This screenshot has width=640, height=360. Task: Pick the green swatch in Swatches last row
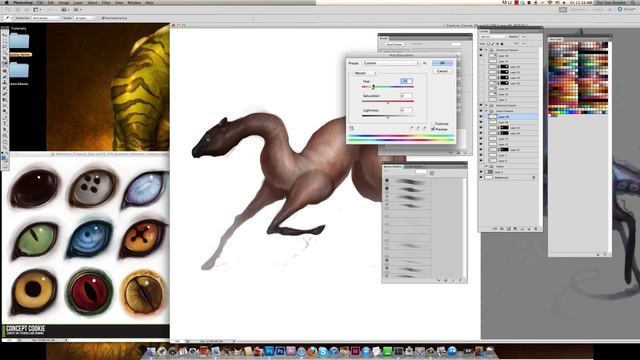pyautogui.click(x=554, y=116)
